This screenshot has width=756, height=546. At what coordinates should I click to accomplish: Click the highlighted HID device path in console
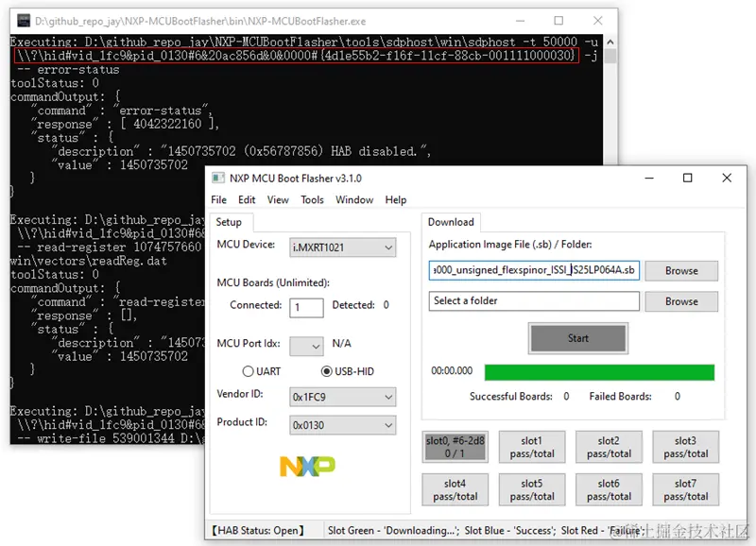pyautogui.click(x=297, y=56)
